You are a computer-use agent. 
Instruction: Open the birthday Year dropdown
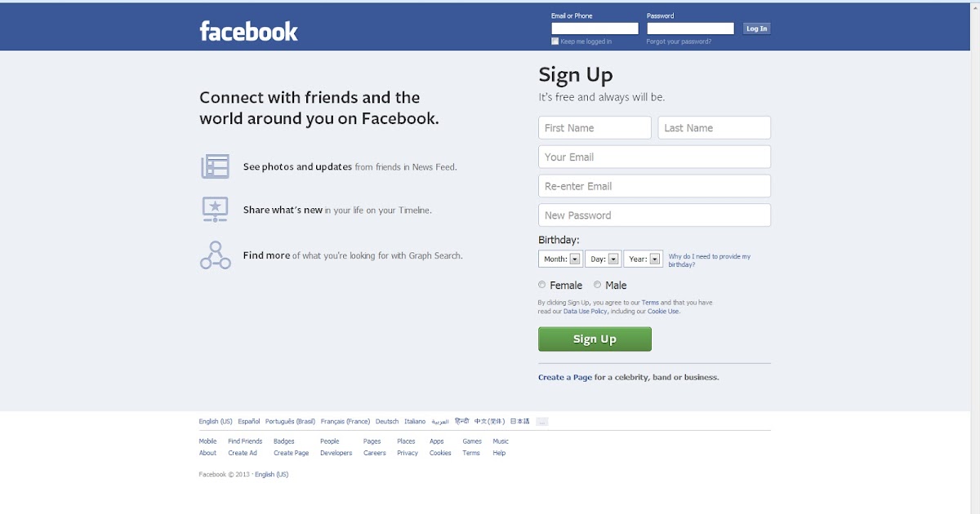[644, 259]
